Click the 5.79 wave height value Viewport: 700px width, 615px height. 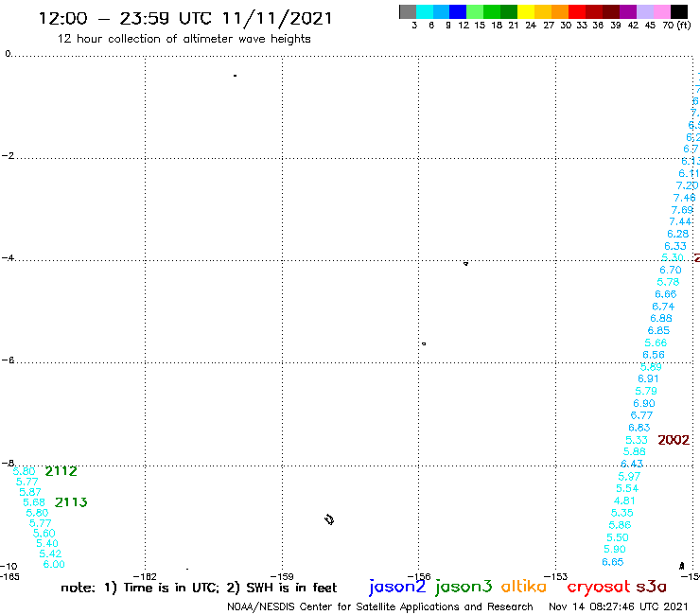pyautogui.click(x=646, y=391)
